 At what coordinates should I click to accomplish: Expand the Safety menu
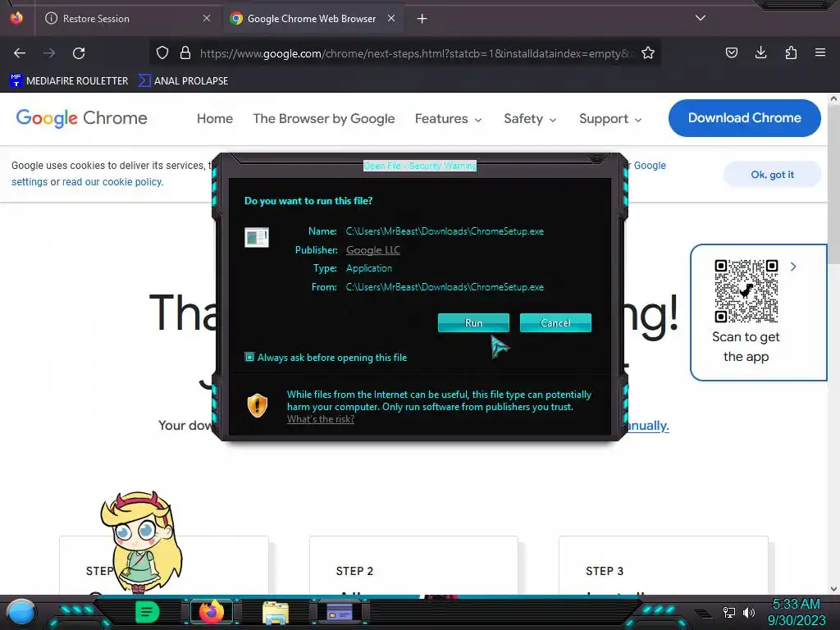(x=530, y=118)
